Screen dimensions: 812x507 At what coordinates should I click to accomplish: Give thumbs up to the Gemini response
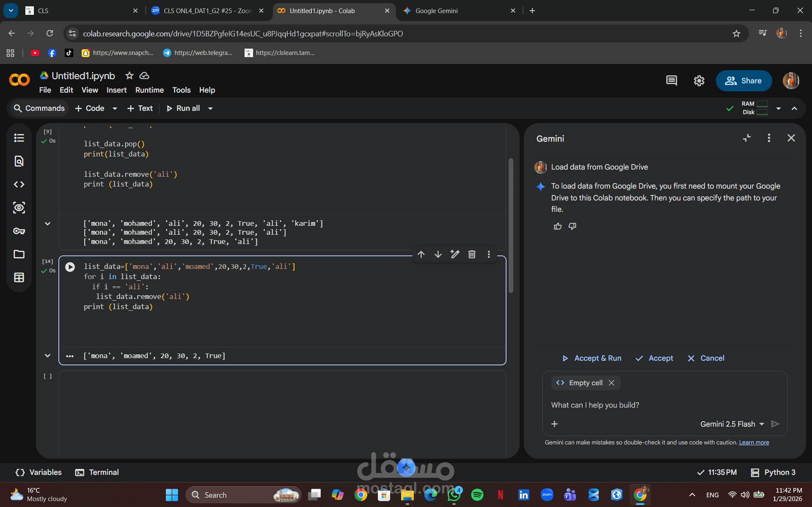point(557,226)
